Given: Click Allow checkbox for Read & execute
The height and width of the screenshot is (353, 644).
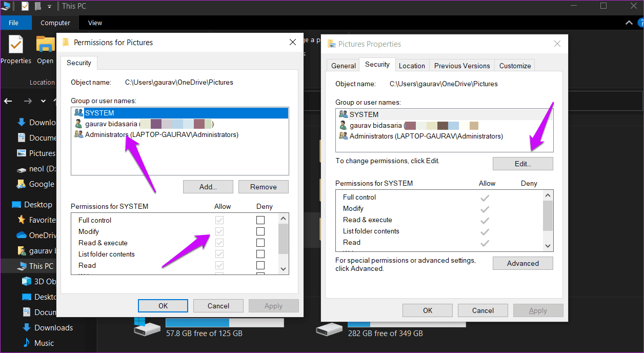Looking at the screenshot, I should pyautogui.click(x=219, y=243).
